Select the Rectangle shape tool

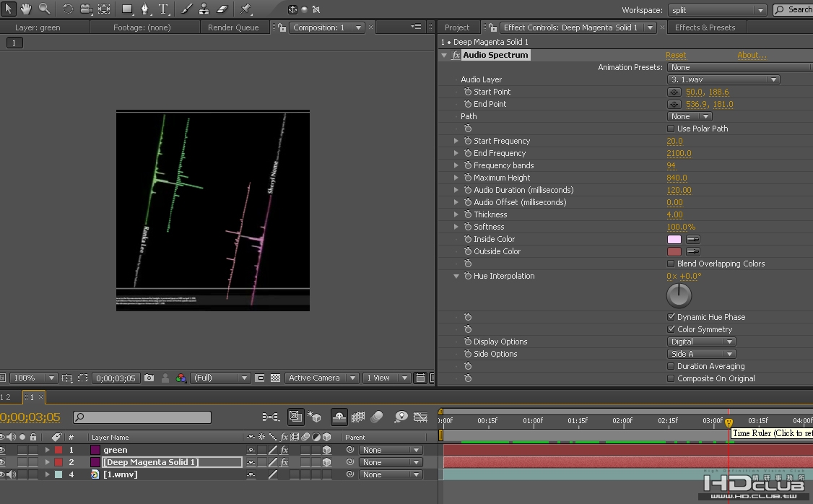(x=127, y=8)
